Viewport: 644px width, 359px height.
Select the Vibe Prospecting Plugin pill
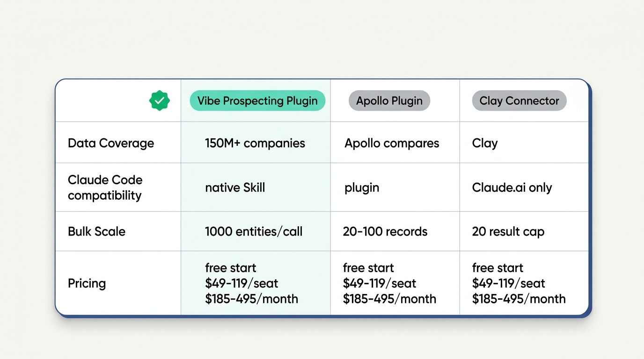coord(257,101)
